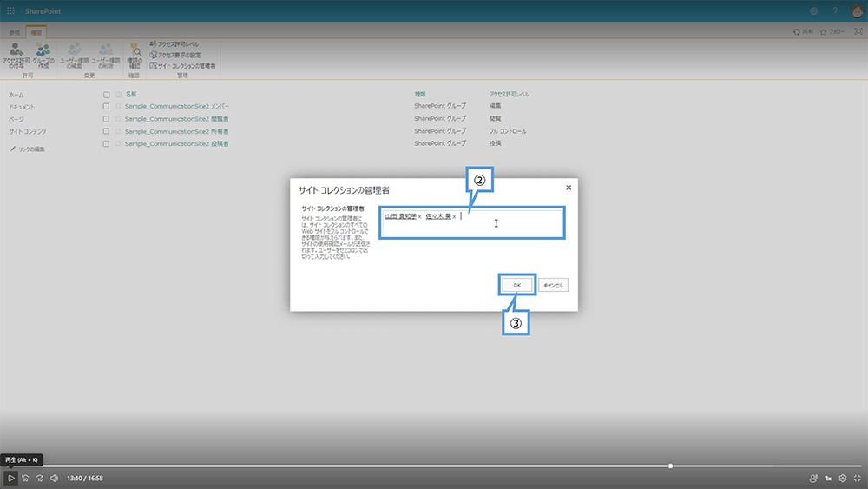
Task: Click 佐々木 葵 name in picker
Action: 438,216
